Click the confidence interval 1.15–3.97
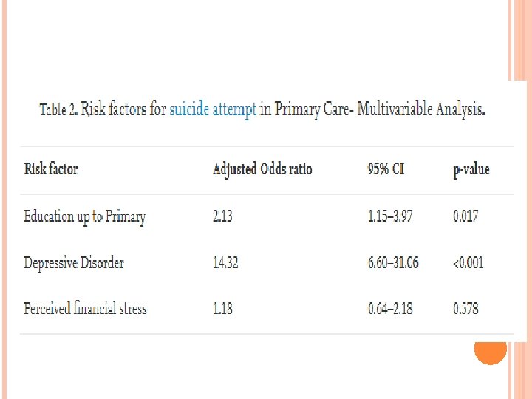This screenshot has width=532, height=399. click(x=389, y=216)
